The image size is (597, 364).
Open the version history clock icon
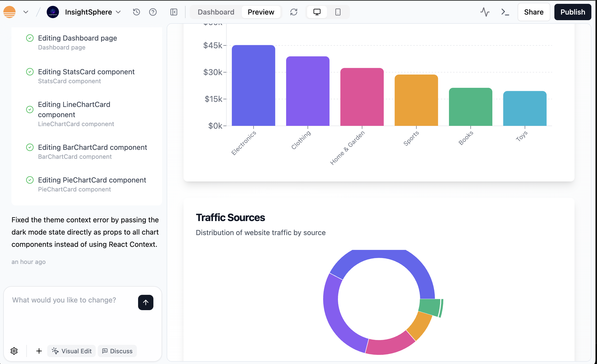pos(137,12)
